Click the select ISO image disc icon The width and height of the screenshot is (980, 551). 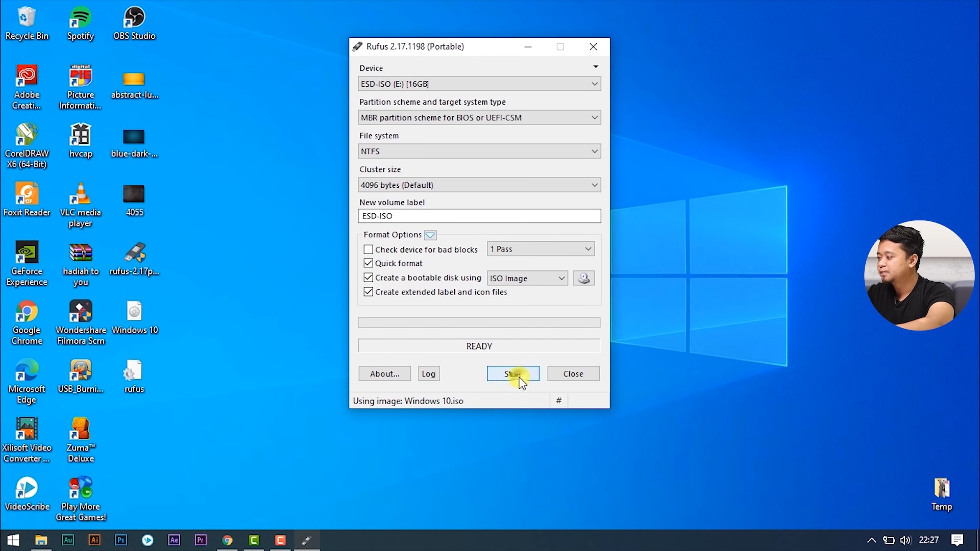[584, 278]
